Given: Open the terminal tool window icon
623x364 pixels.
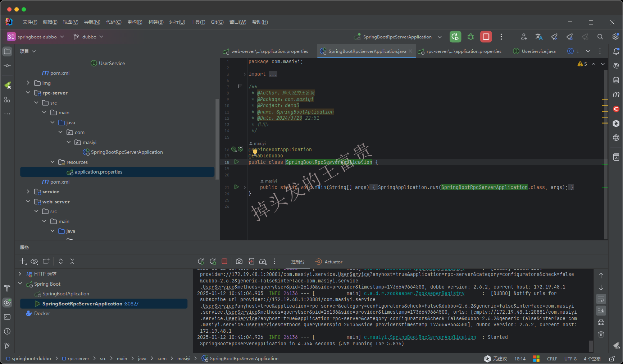Looking at the screenshot, I should point(7,317).
